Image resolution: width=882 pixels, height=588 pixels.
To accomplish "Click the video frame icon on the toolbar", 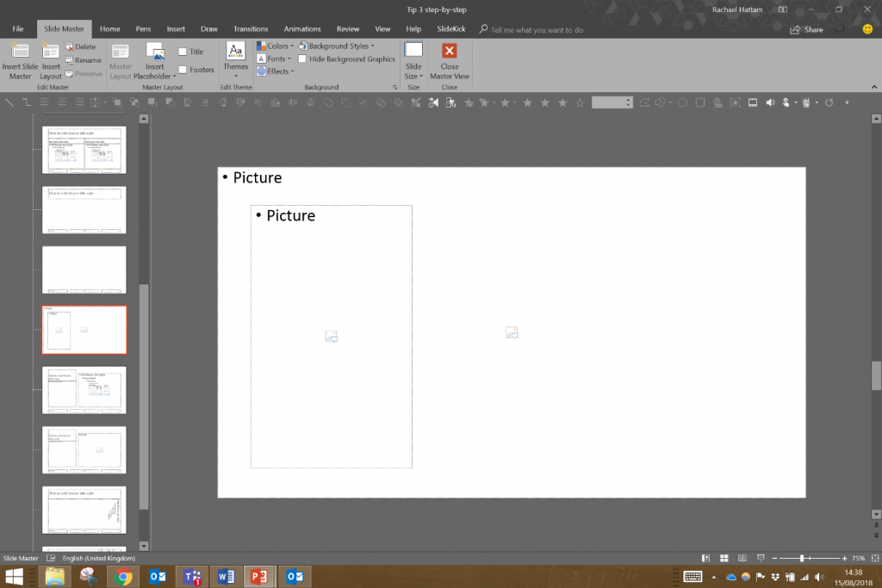I will (x=753, y=102).
